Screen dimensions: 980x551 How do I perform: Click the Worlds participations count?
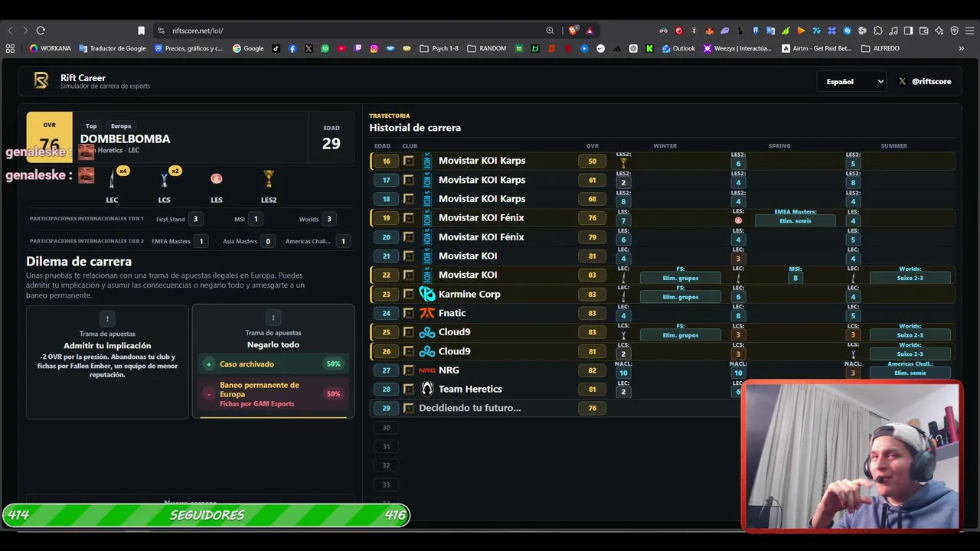329,219
